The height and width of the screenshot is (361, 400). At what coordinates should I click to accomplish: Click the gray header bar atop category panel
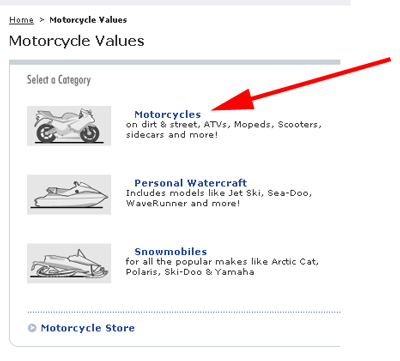[175, 62]
